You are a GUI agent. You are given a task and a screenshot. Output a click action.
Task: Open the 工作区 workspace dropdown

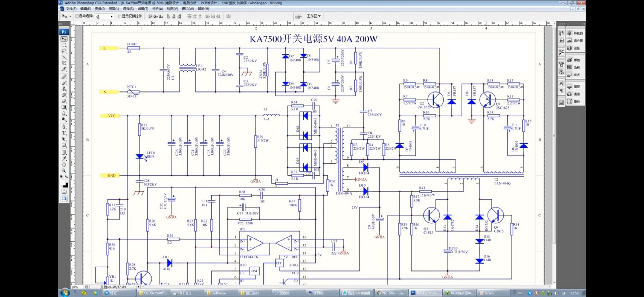[x=314, y=16]
